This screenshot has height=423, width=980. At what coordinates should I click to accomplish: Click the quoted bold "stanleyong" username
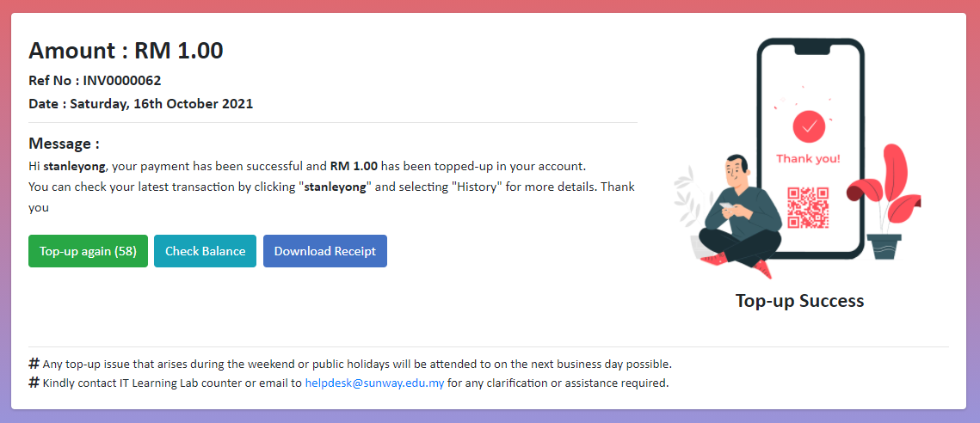point(335,187)
